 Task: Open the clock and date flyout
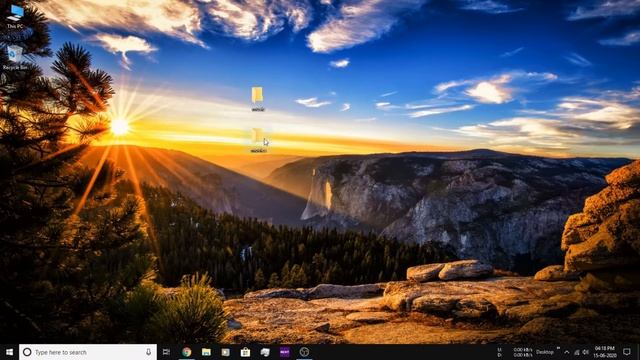point(605,352)
